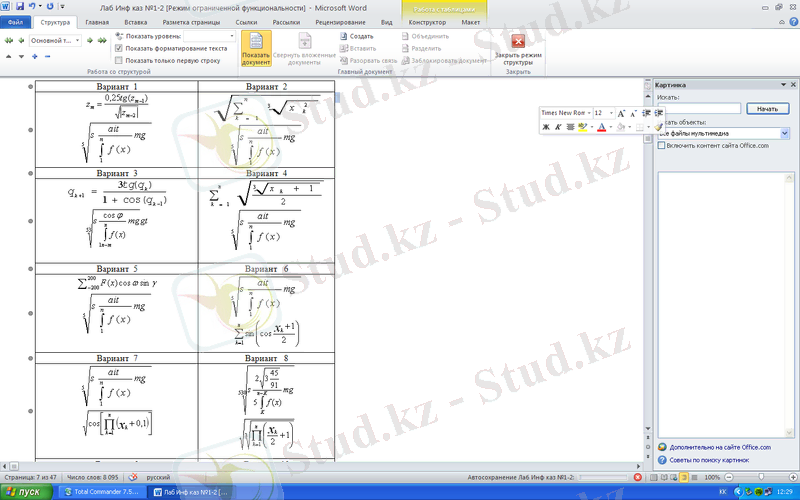Open Советы по поиску картинок link
This screenshot has width=800, height=500.
point(709,460)
